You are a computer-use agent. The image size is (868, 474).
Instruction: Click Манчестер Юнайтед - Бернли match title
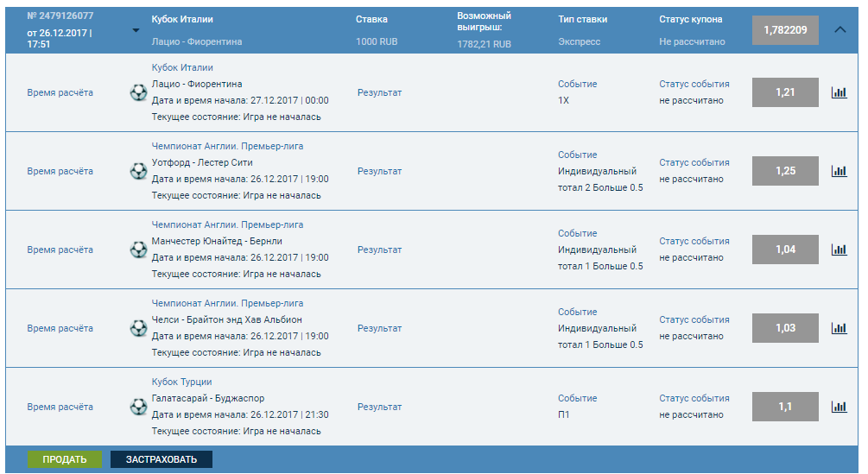coord(217,241)
